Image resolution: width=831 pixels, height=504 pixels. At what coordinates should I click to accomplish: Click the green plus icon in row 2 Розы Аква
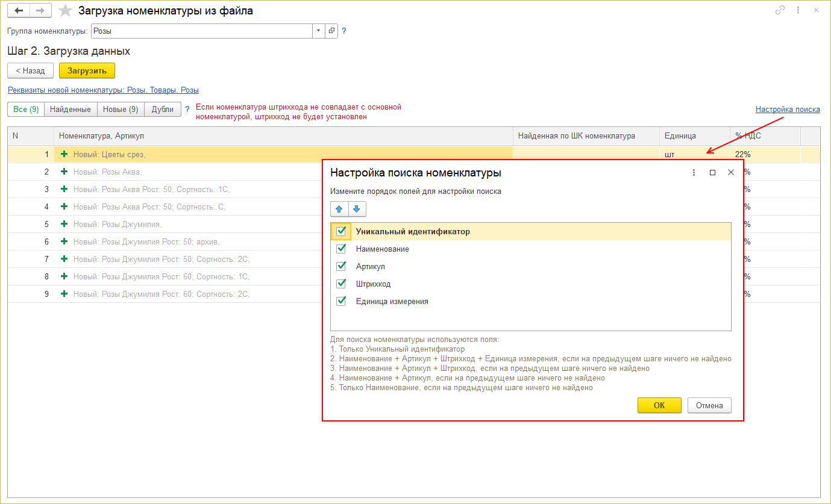point(64,172)
